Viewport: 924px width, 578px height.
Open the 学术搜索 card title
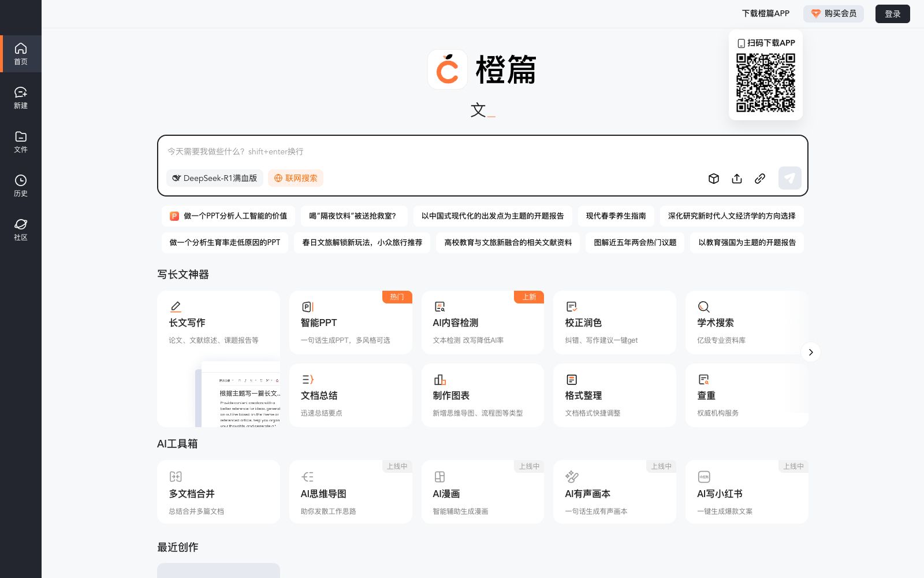point(716,323)
